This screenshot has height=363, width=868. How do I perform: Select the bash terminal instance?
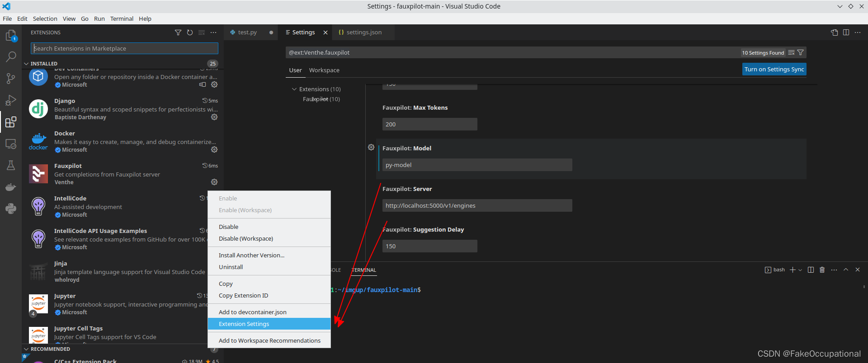pos(774,270)
